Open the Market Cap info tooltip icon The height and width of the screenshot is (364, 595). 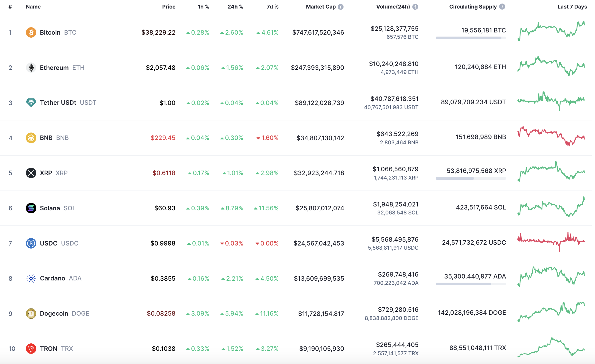(x=341, y=7)
